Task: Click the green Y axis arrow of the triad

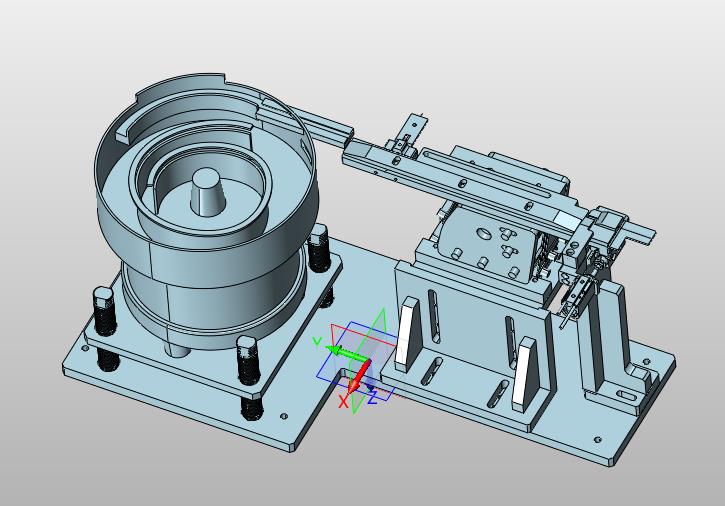Action: pyautogui.click(x=347, y=353)
